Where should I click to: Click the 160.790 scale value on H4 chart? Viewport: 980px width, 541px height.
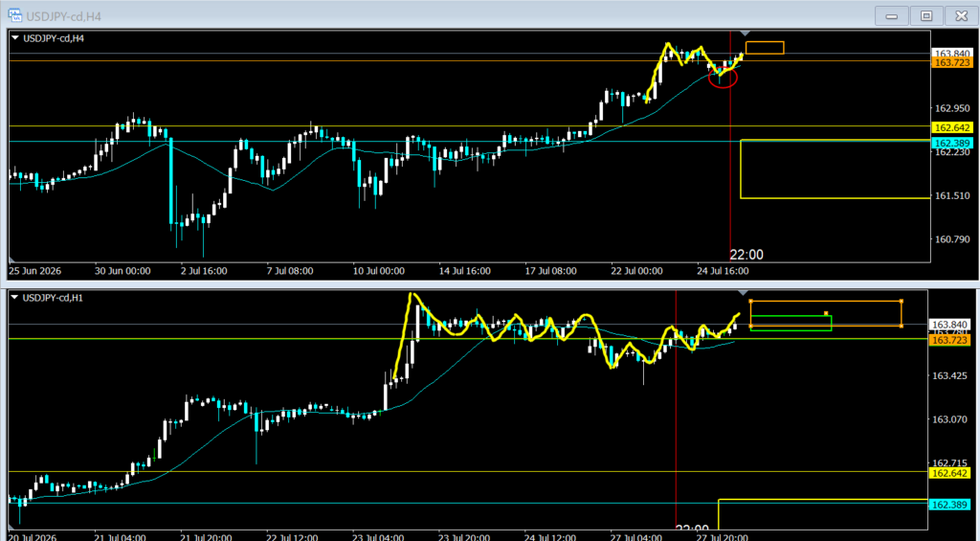click(951, 239)
